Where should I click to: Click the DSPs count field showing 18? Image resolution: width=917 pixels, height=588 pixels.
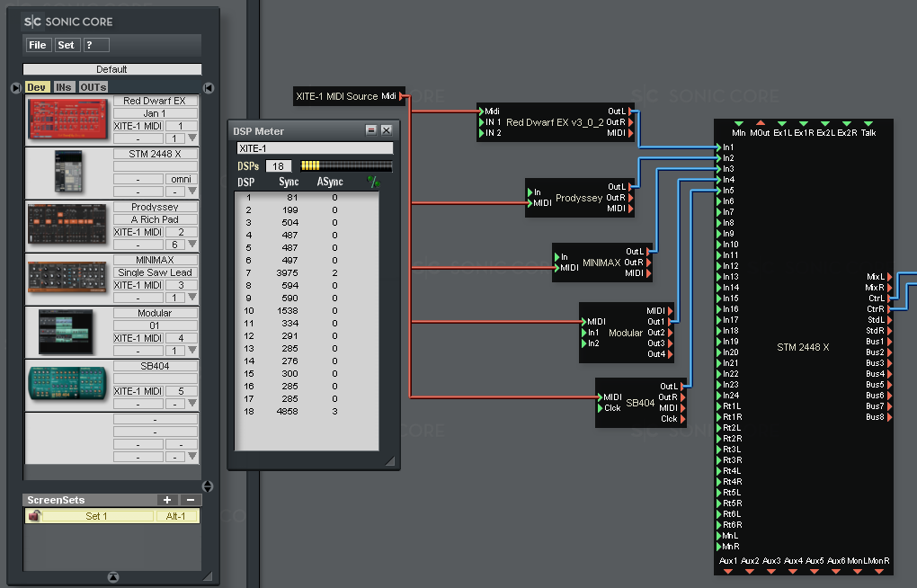(x=279, y=166)
